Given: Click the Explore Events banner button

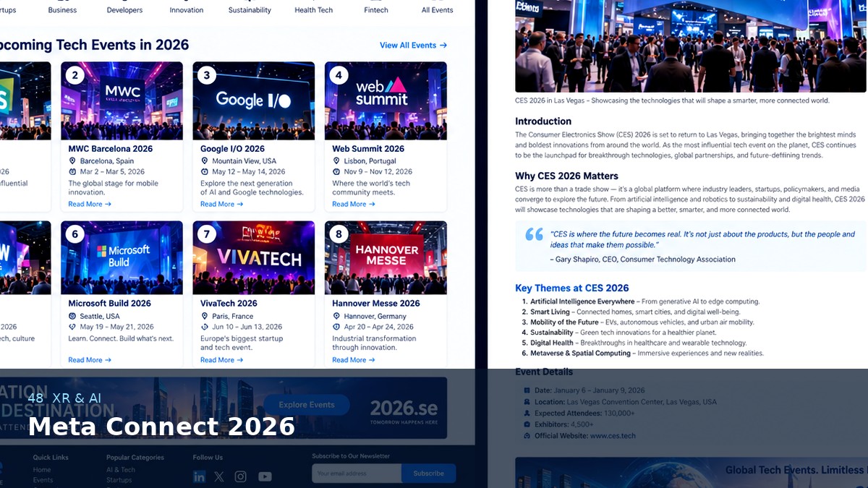Looking at the screenshot, I should tap(307, 405).
